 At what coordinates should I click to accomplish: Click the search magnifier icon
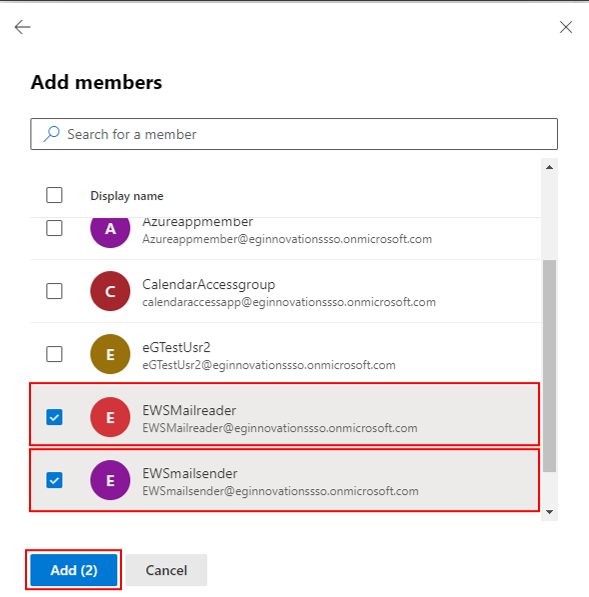click(x=51, y=134)
